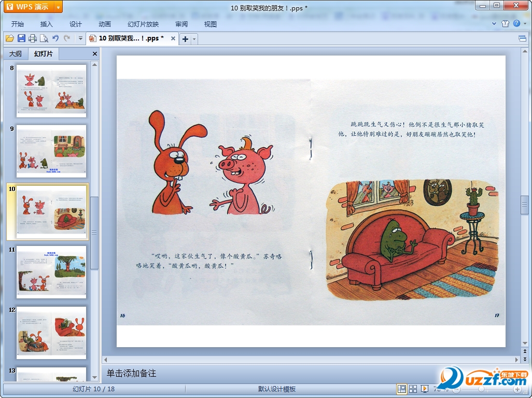Click the horizontal scrollbar left arrow
This screenshot has width=532, height=398.
pos(105,360)
